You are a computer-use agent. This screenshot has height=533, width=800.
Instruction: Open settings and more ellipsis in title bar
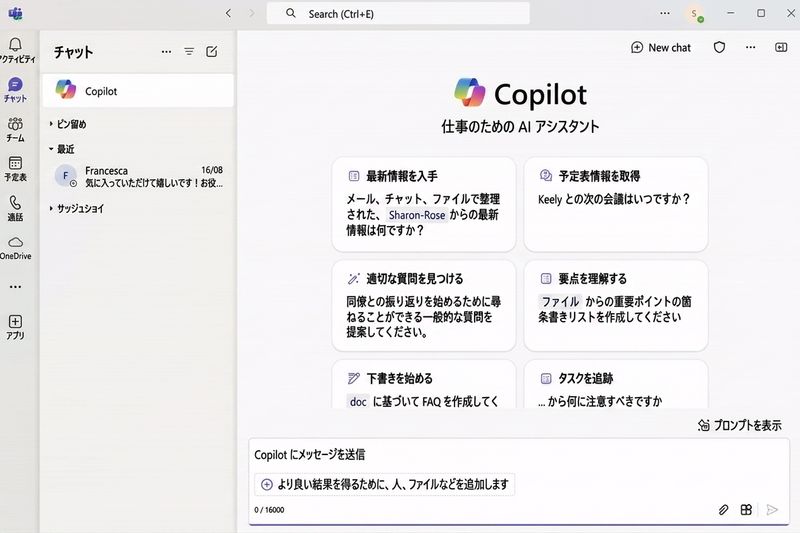[665, 13]
